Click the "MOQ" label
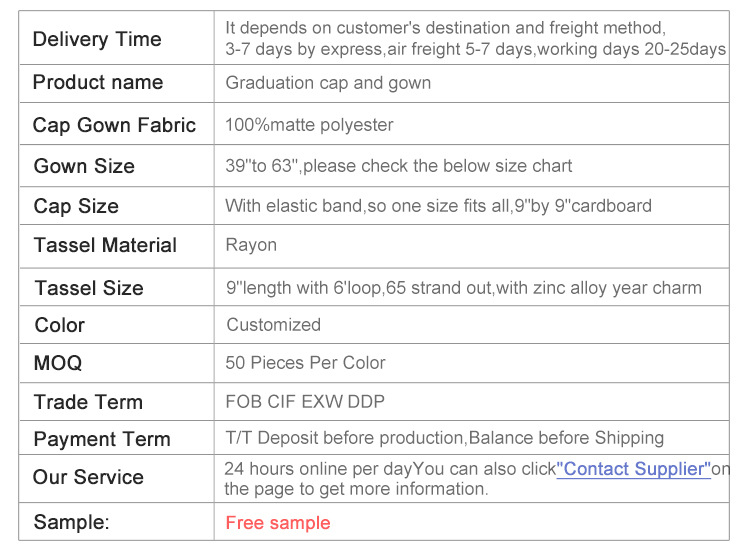This screenshot has width=750, height=556. pyautogui.click(x=58, y=363)
